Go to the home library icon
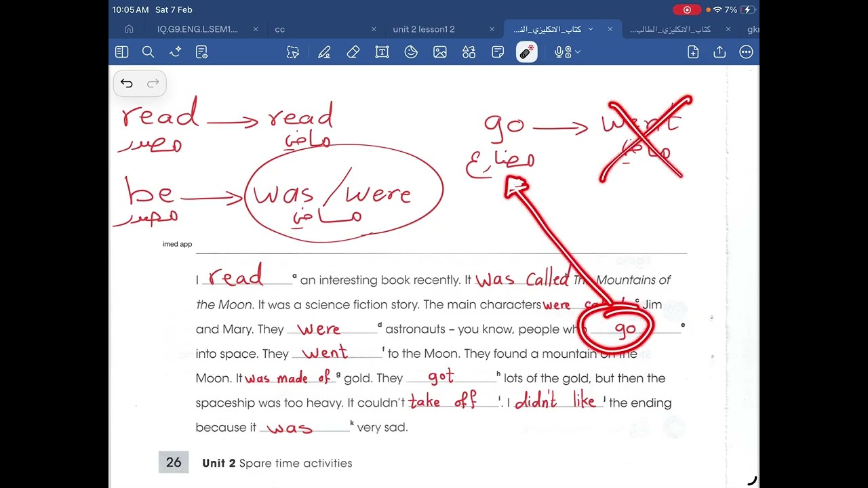868x488 pixels. click(x=129, y=29)
